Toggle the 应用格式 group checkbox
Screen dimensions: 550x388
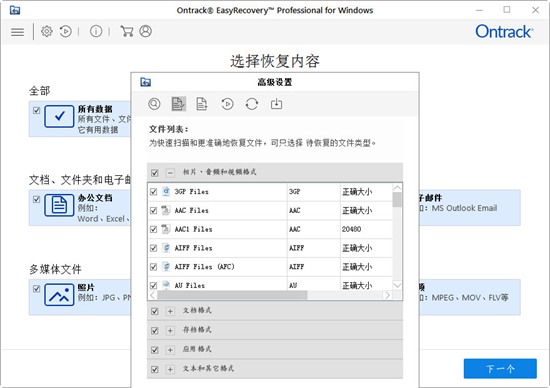pyautogui.click(x=154, y=350)
